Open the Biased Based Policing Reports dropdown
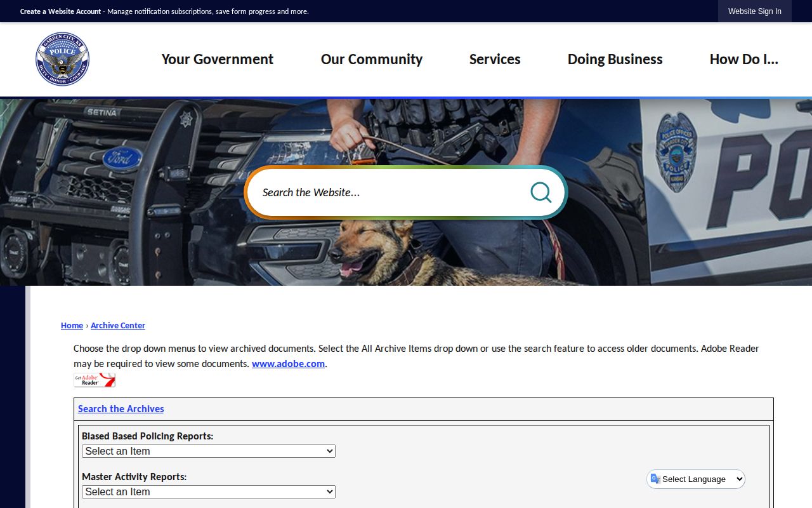This screenshot has height=508, width=812. click(209, 451)
